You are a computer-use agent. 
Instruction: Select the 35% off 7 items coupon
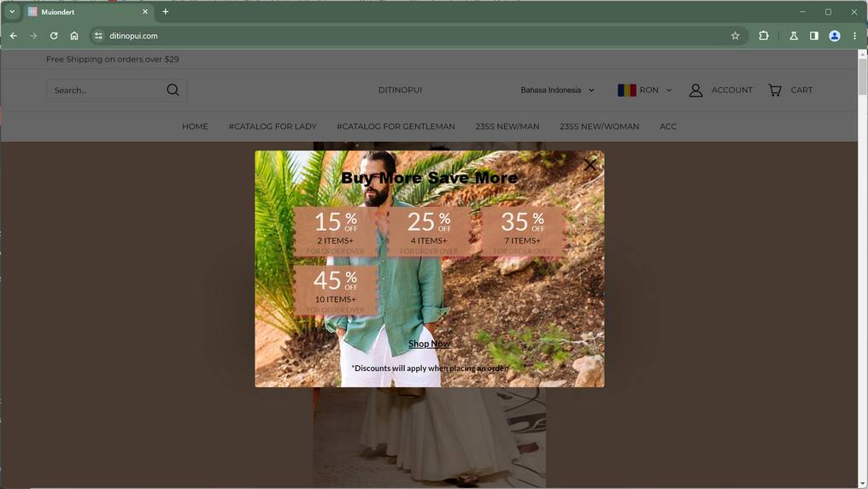point(522,232)
